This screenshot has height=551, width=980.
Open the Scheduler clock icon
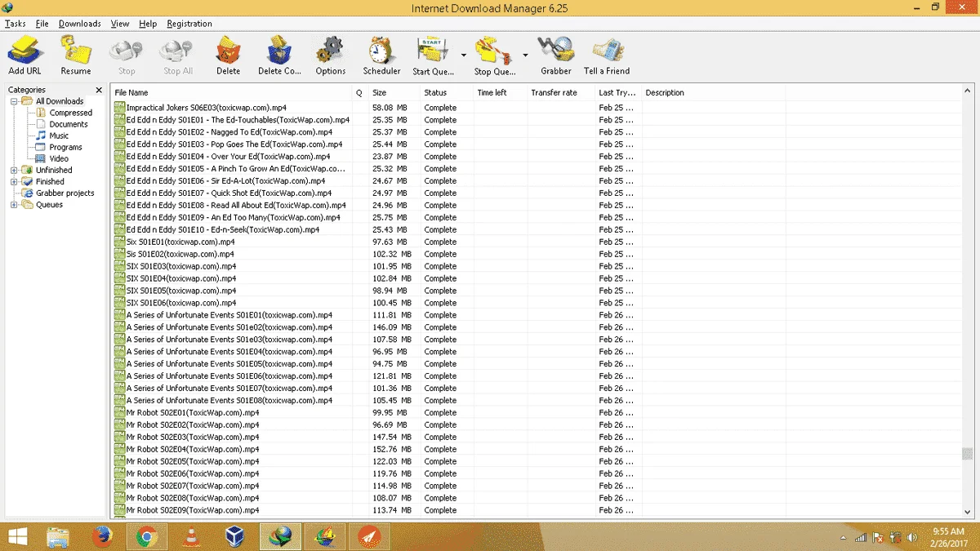(381, 56)
